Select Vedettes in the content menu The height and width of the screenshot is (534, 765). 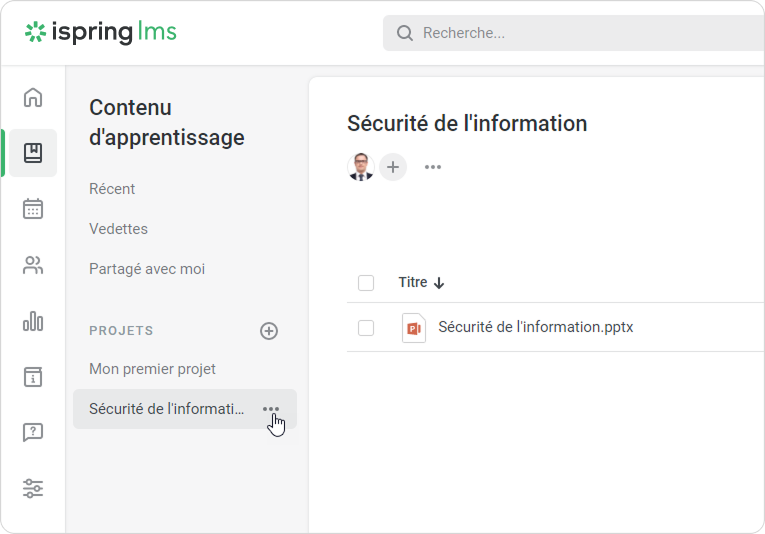click(x=118, y=229)
